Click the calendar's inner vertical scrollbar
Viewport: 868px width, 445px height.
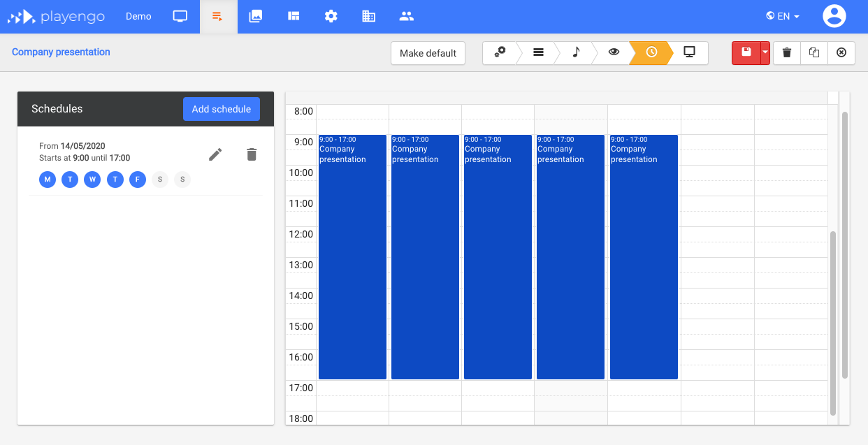tap(832, 323)
